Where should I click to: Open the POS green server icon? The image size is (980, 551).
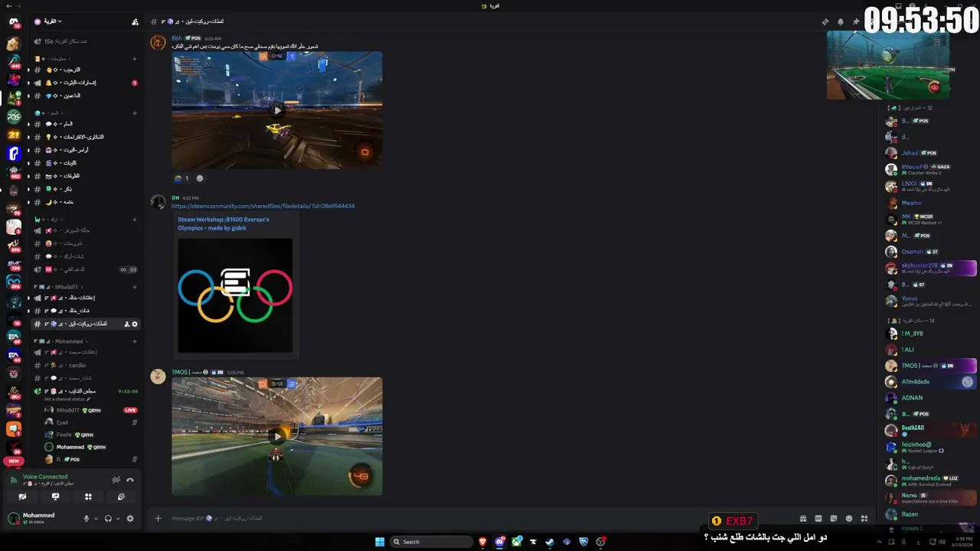[14, 116]
